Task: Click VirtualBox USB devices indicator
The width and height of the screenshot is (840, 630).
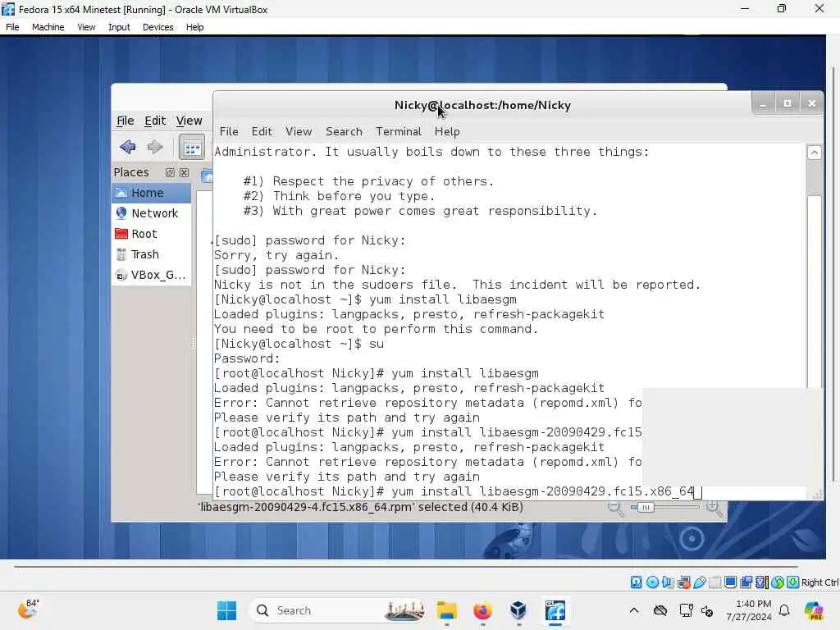Action: click(699, 582)
